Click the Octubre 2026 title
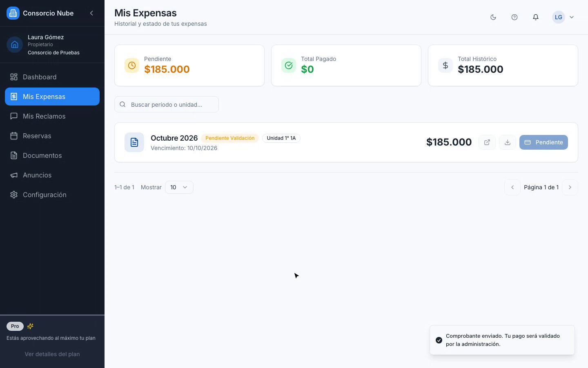This screenshot has height=368, width=588. coord(174,138)
